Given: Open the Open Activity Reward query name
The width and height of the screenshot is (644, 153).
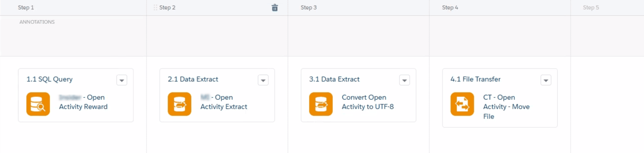Looking at the screenshot, I should pyautogui.click(x=83, y=102).
